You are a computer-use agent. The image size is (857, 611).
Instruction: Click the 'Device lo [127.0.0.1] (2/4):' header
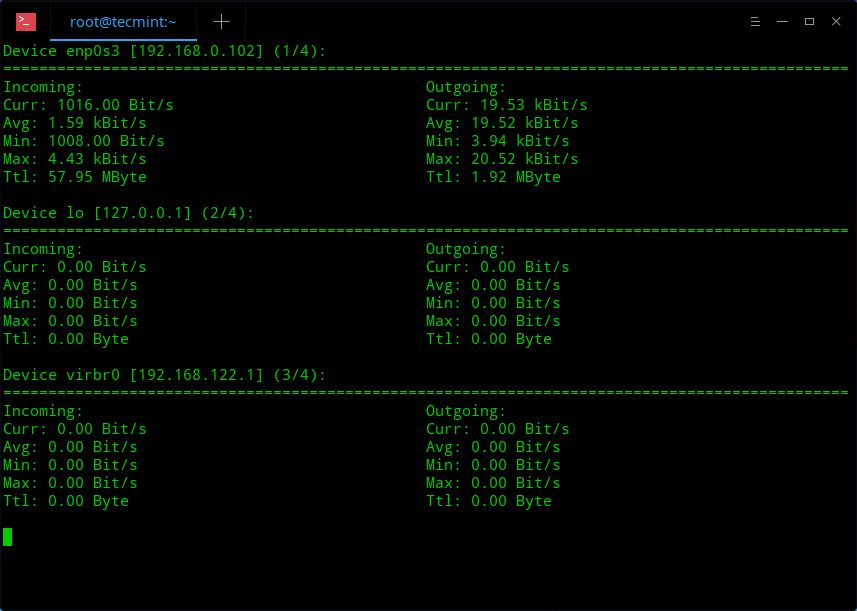[129, 213]
